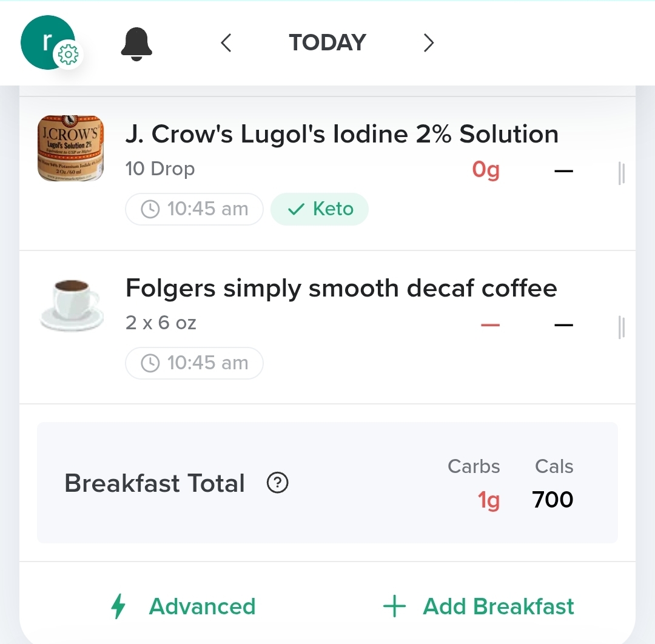This screenshot has width=655, height=644.
Task: Open the notifications bell
Action: point(136,44)
